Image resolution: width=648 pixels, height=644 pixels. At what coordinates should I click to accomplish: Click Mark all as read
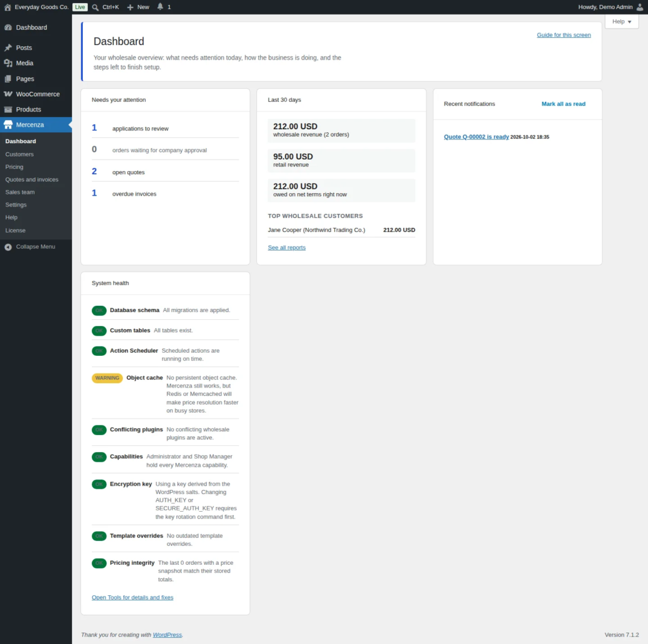pyautogui.click(x=563, y=104)
